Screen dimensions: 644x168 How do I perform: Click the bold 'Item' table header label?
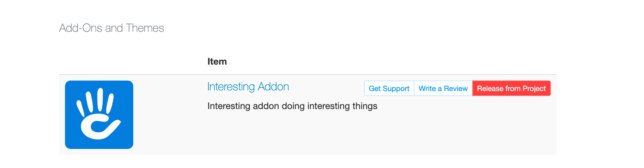[x=217, y=61]
